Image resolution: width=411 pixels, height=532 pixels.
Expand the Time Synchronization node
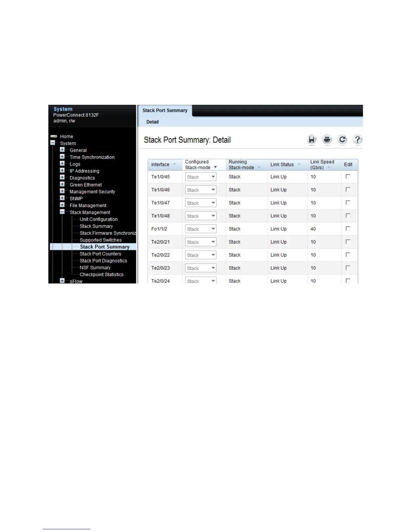click(62, 157)
